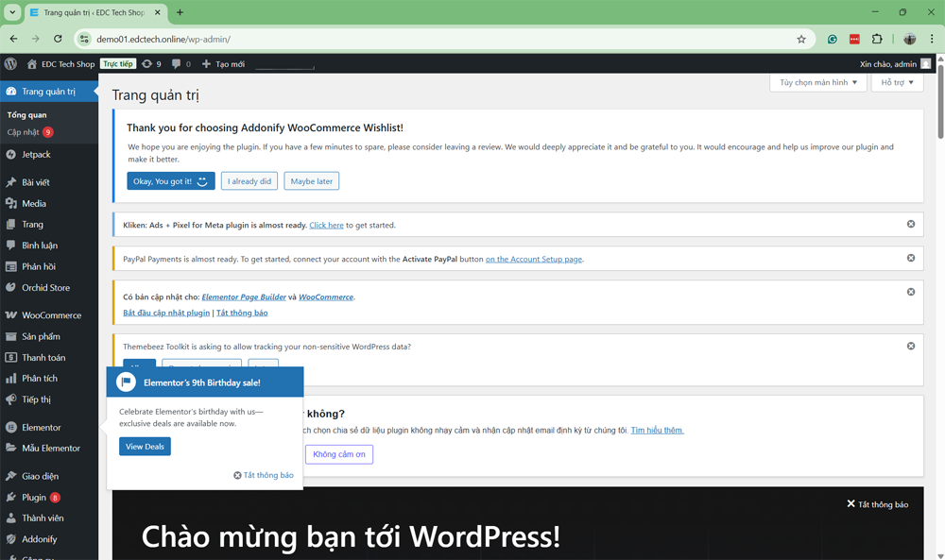Viewport: 945px width, 560px height.
Task: Open EDC Tech Shop site home
Action: (x=60, y=64)
